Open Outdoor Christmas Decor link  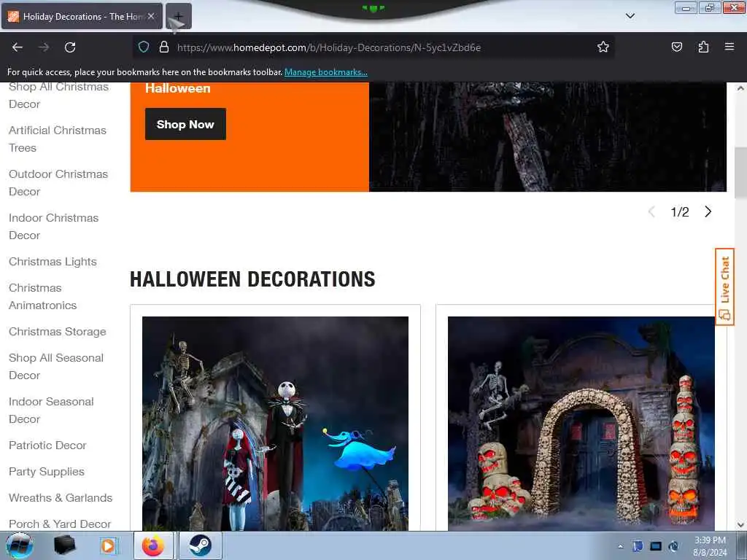58,183
